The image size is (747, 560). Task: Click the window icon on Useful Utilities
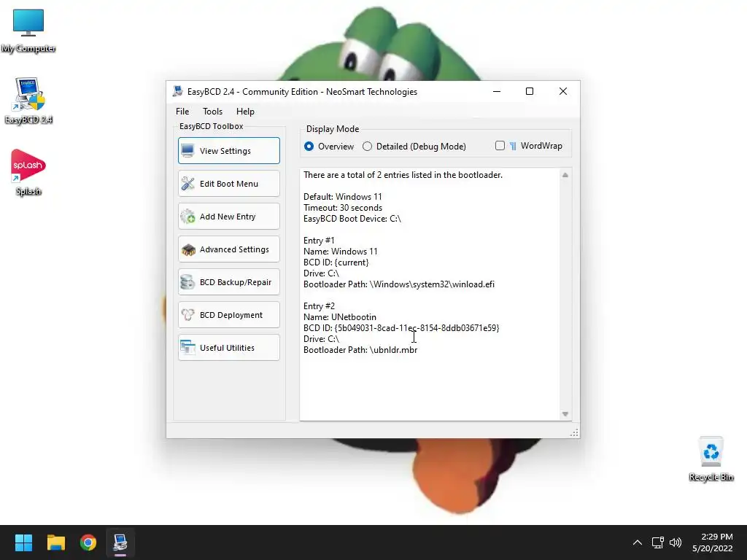point(187,348)
